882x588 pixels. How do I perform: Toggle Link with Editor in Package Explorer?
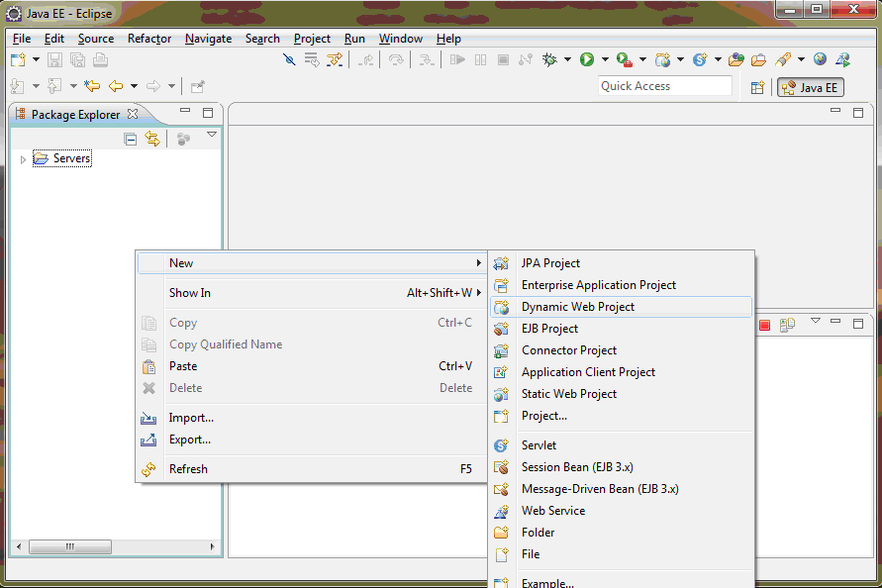(x=152, y=139)
